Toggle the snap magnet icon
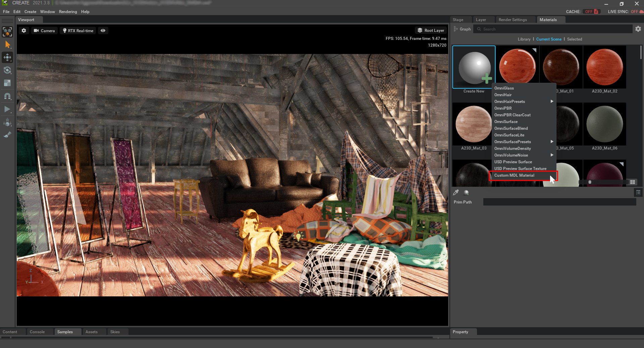This screenshot has height=348, width=644. pyautogui.click(x=7, y=96)
